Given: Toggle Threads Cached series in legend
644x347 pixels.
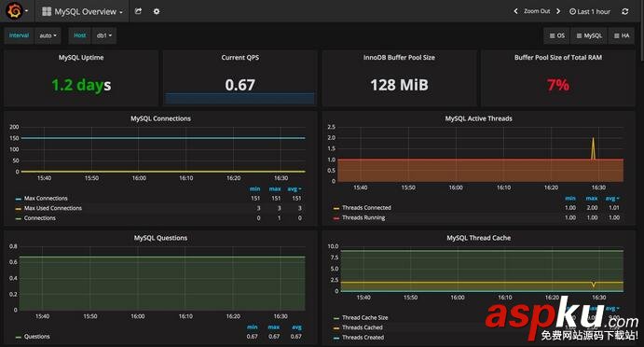Looking at the screenshot, I should pos(363,327).
